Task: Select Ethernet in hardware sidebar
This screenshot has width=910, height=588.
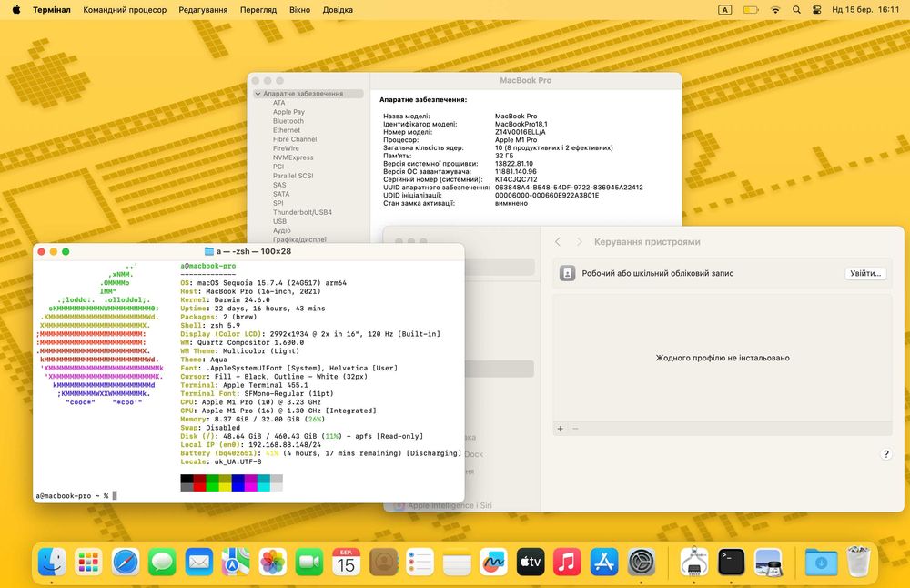Action: tap(286, 130)
